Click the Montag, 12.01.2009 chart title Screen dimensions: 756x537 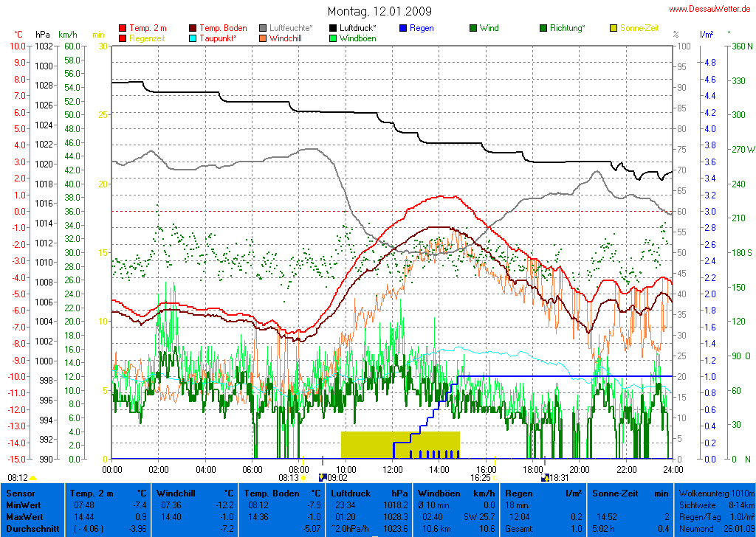[380, 11]
